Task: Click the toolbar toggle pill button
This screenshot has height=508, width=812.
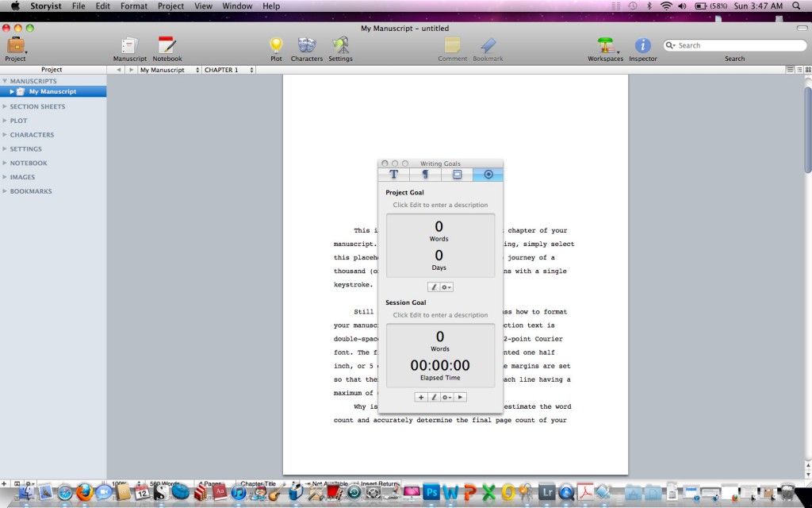Action: 802,28
